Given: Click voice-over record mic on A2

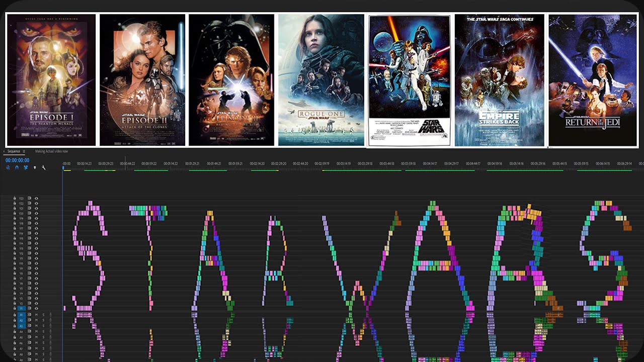Looking at the screenshot, I should [x=50, y=320].
